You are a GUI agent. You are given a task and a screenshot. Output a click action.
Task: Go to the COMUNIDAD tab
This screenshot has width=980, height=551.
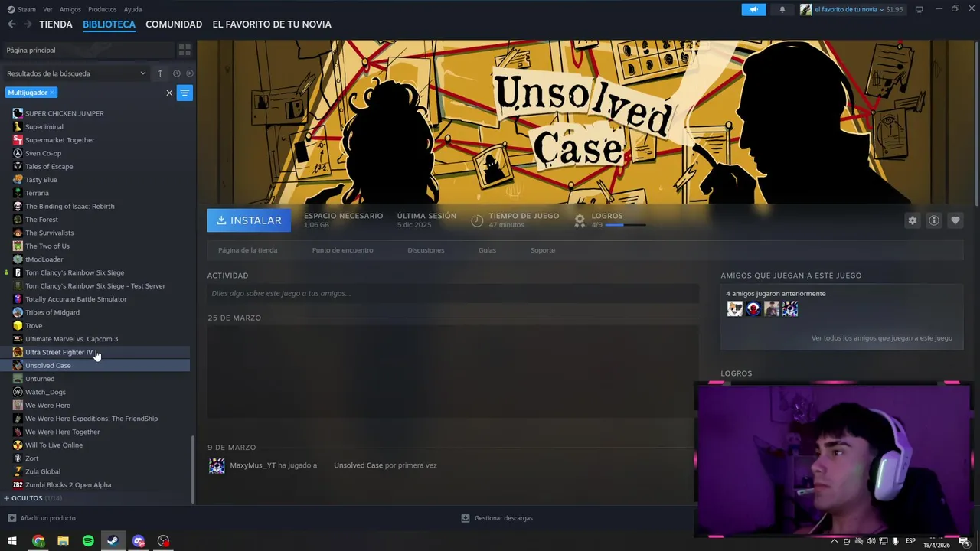[174, 24]
